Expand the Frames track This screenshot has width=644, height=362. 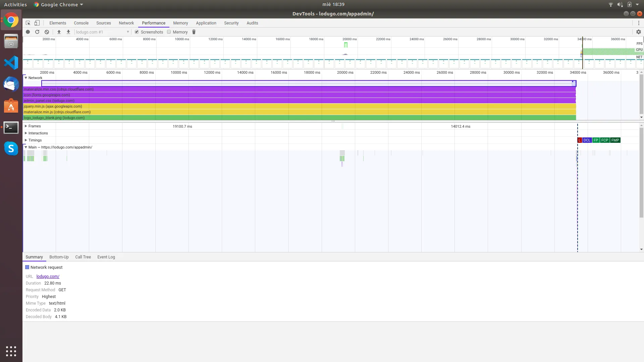(26, 126)
